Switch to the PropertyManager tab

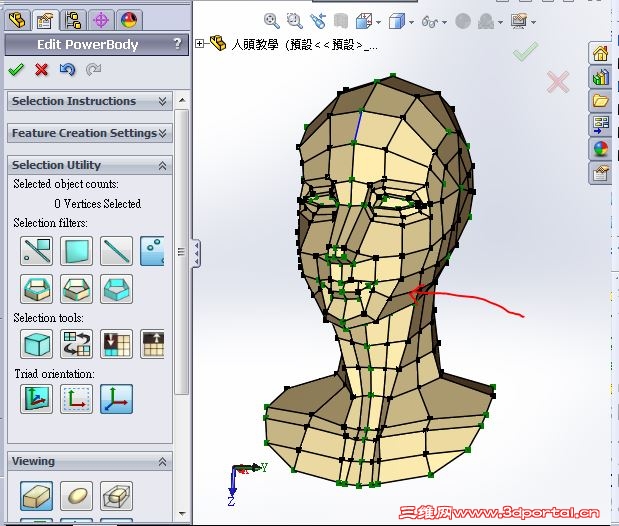click(x=45, y=20)
